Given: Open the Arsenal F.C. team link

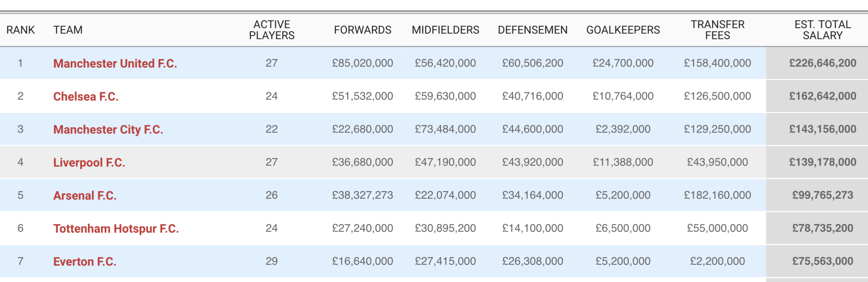Looking at the screenshot, I should pyautogui.click(x=85, y=196).
